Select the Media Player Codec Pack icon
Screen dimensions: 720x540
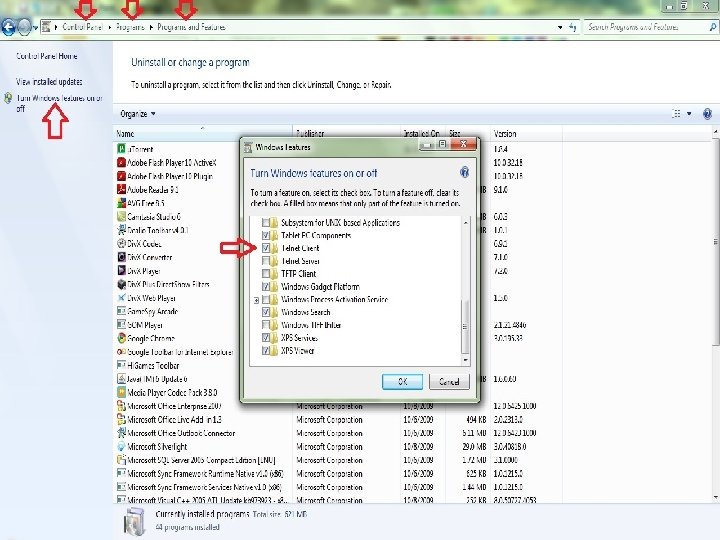pos(121,392)
